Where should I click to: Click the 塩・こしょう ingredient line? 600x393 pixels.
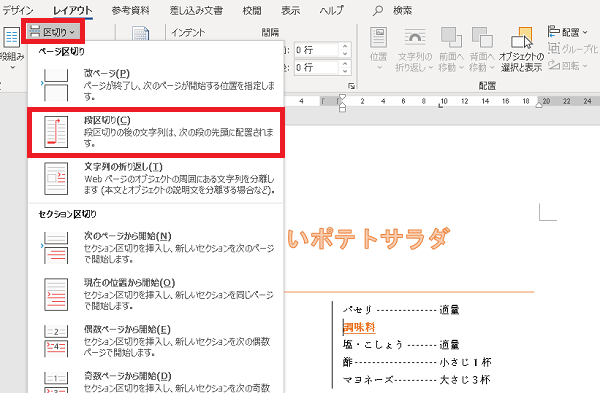coord(401,345)
